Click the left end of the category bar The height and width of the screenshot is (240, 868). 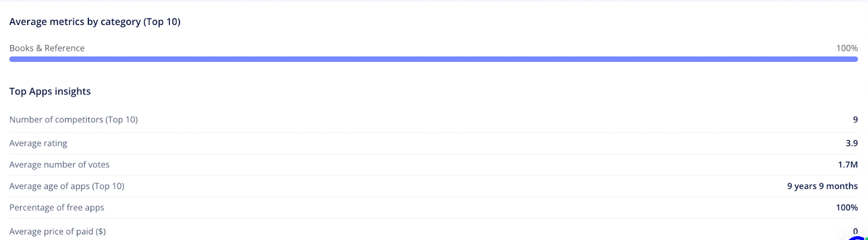(13, 59)
